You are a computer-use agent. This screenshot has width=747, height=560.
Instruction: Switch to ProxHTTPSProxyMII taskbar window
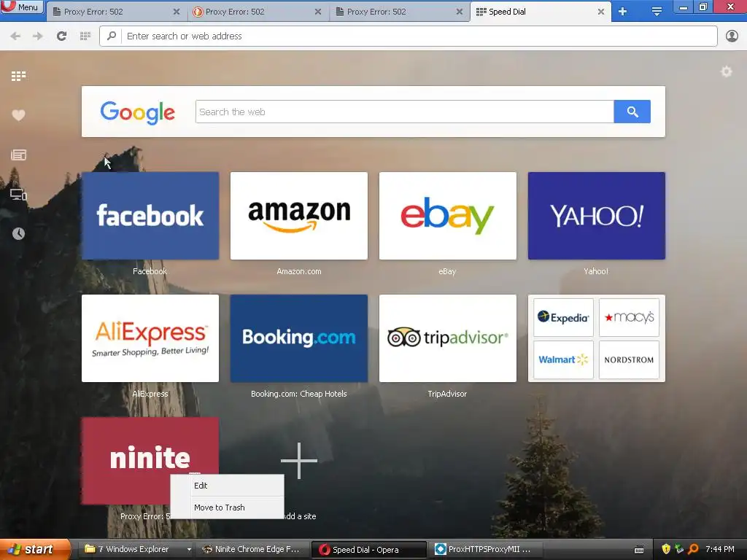tap(485, 550)
